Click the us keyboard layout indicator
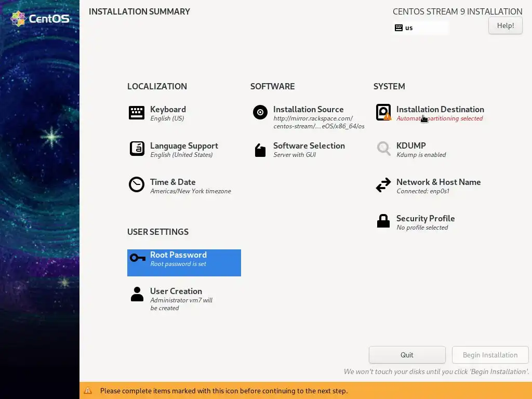The width and height of the screenshot is (532, 399). coord(420,28)
